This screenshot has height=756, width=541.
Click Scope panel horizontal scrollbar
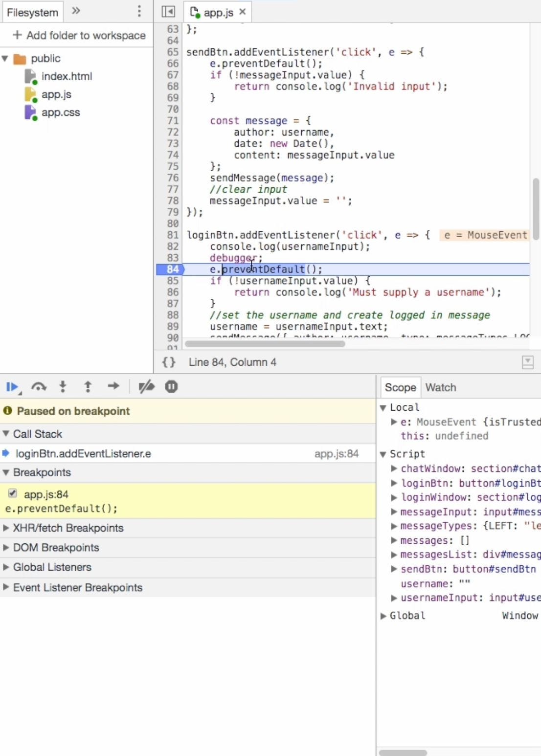pyautogui.click(x=403, y=753)
